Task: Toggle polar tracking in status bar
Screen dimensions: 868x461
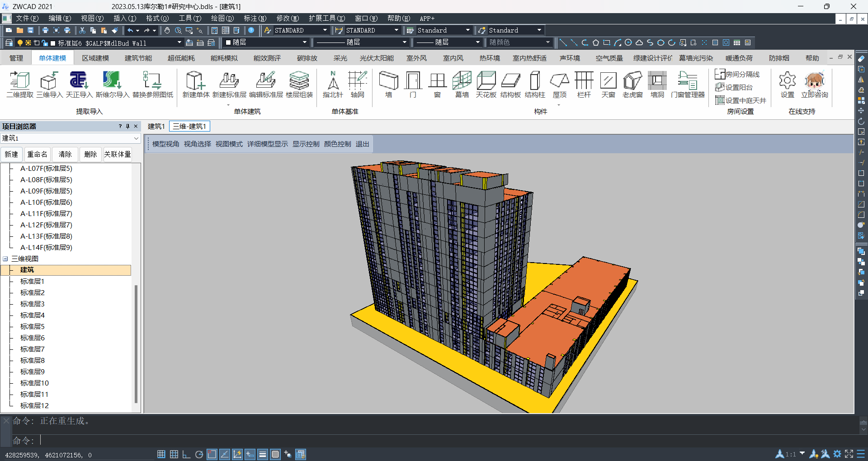Action: [199, 454]
